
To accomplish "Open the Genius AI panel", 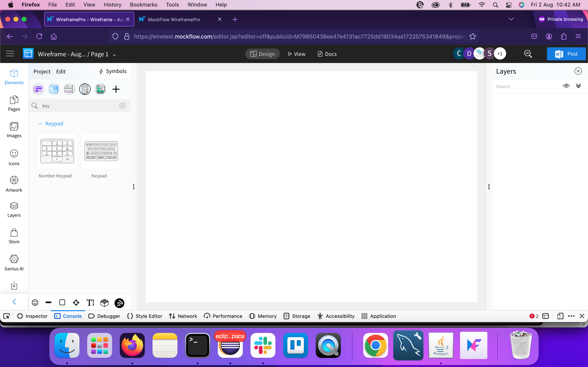I will (14, 262).
